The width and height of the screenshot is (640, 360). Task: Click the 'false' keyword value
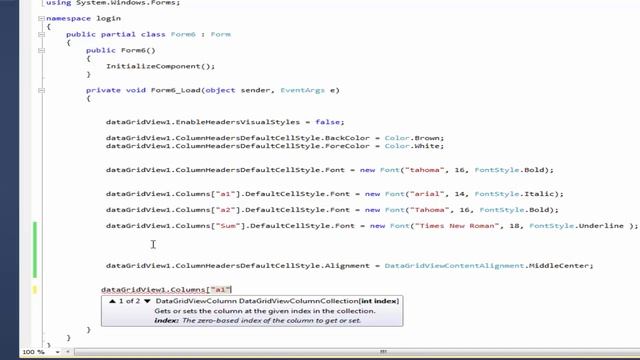point(328,122)
